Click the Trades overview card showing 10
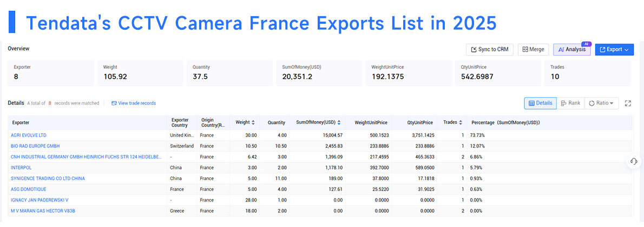 click(587, 73)
